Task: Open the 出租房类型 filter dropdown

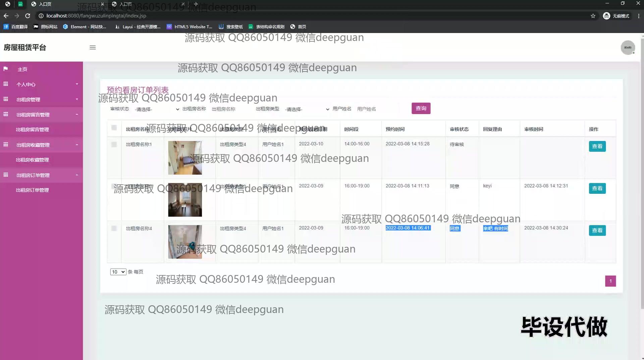Action: tap(307, 109)
